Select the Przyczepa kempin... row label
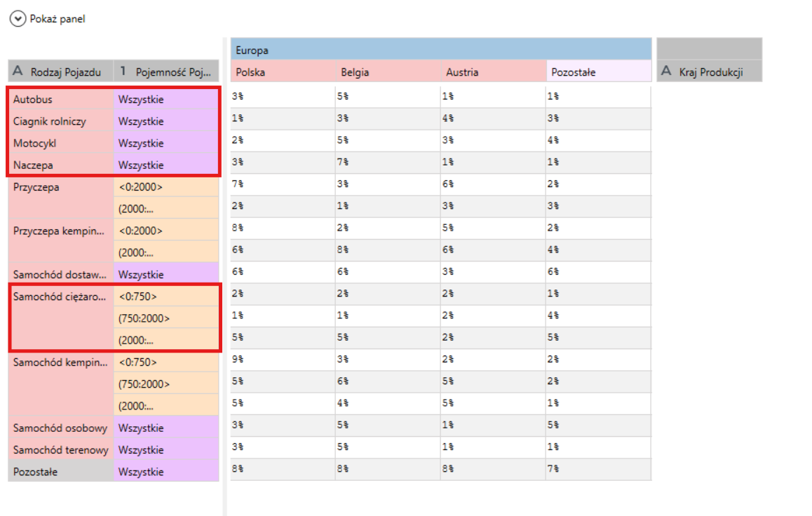The image size is (812, 516). click(61, 241)
